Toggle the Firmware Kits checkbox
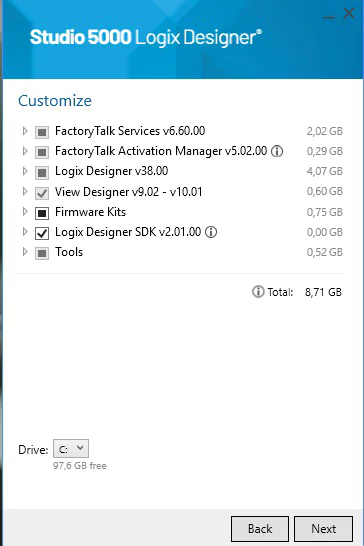 click(x=42, y=213)
